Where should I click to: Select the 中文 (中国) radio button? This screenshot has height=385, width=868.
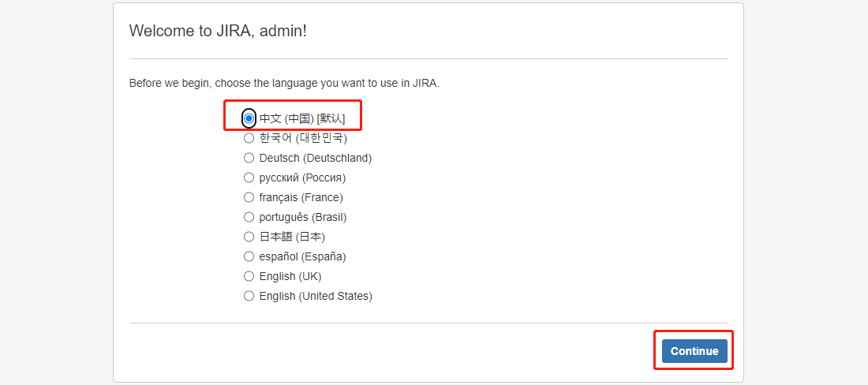pyautogui.click(x=249, y=118)
